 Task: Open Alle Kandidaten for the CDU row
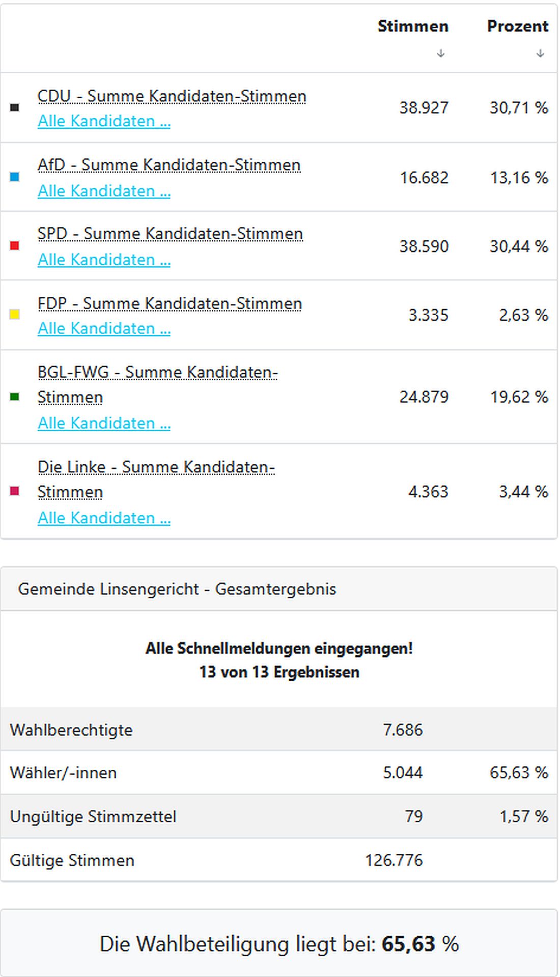click(x=103, y=121)
